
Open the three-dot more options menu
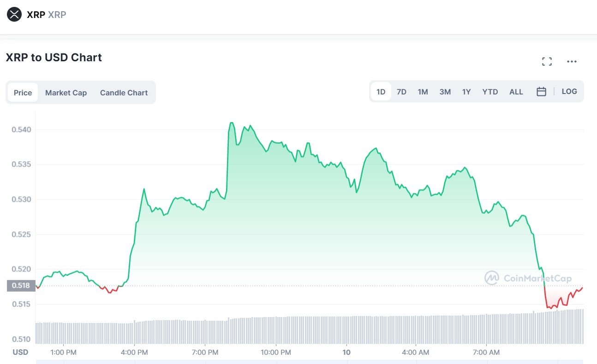pyautogui.click(x=572, y=62)
